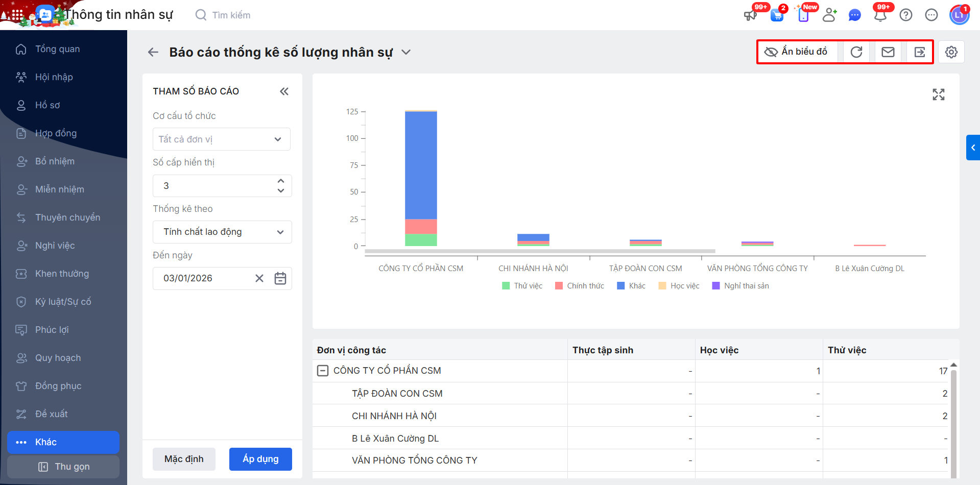Viewport: 980px width, 485px height.
Task: Open report settings gear icon
Action: point(951,52)
